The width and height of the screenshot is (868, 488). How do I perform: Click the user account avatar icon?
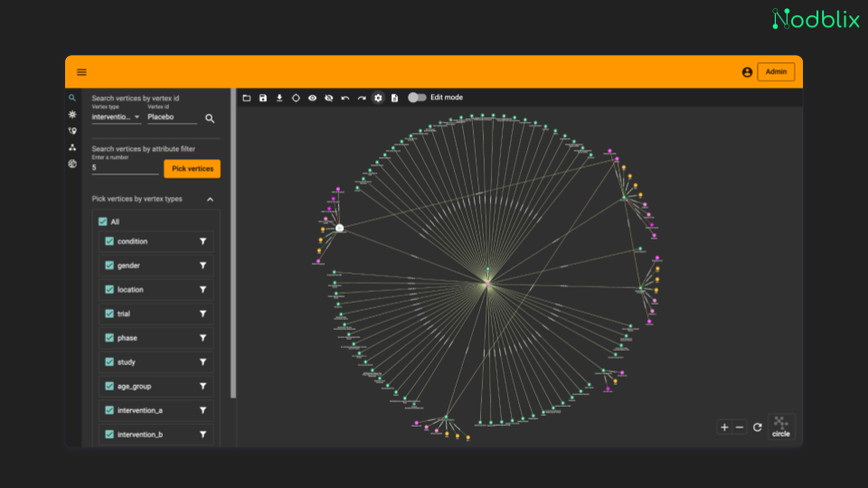pos(747,72)
